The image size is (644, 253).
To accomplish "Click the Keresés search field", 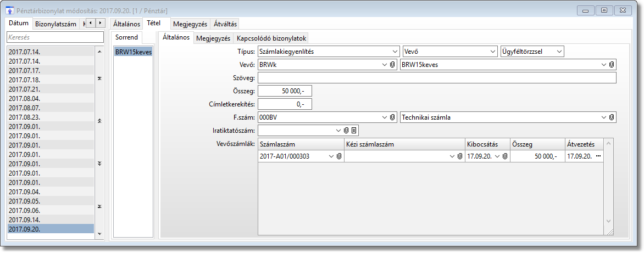I will [x=55, y=37].
